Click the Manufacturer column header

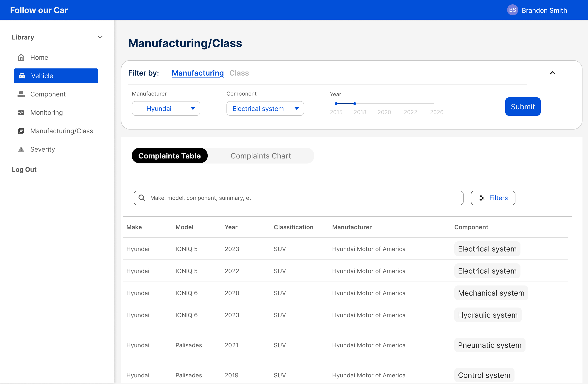352,227
